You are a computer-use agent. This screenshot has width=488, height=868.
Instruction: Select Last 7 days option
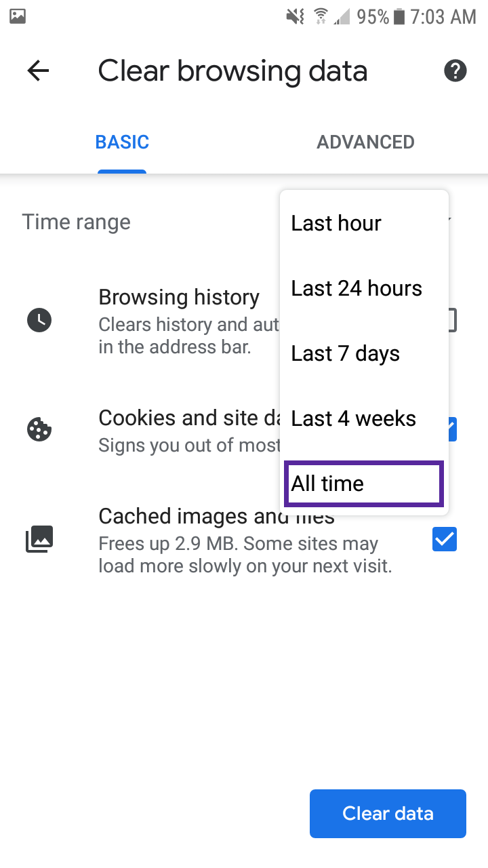tap(364, 353)
